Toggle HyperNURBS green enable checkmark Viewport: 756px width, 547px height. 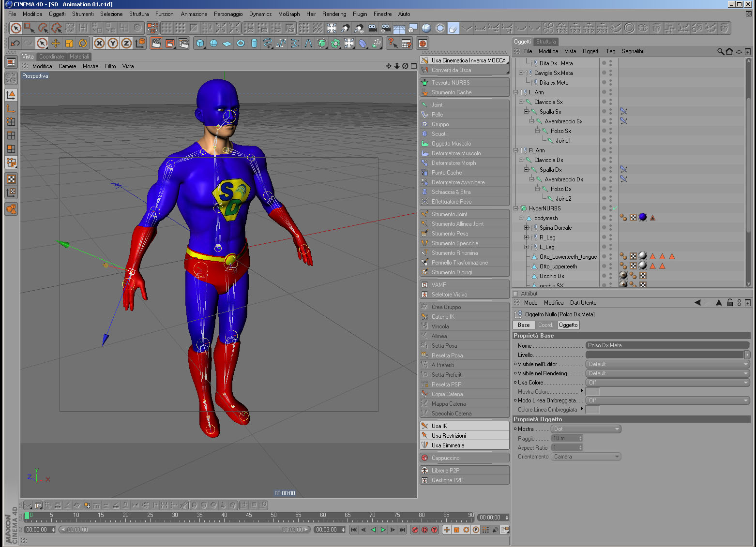click(615, 208)
